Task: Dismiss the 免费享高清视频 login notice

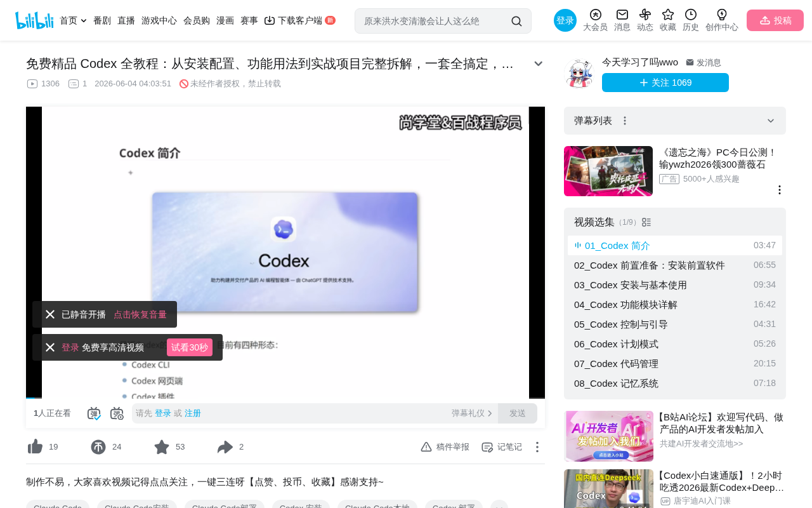Action: coord(50,347)
